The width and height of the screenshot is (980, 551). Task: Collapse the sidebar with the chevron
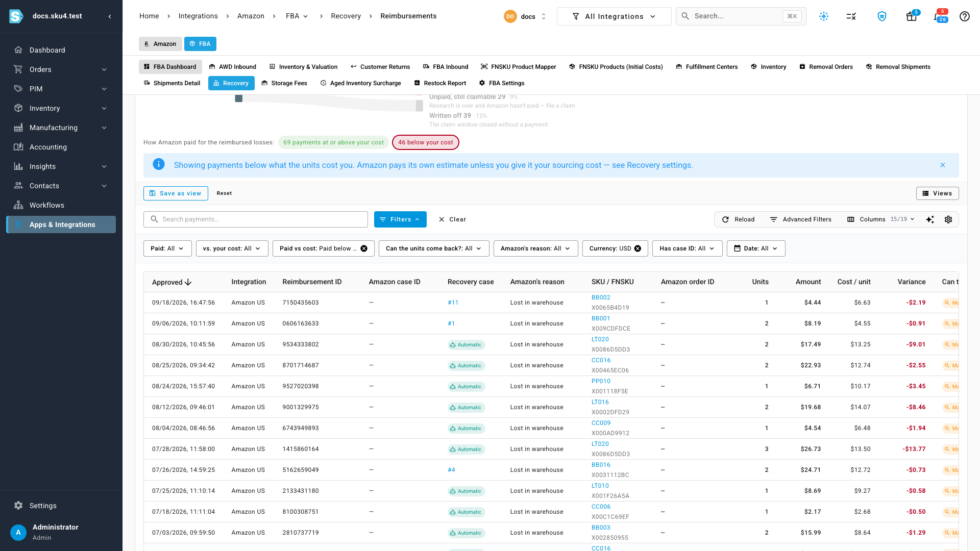110,16
